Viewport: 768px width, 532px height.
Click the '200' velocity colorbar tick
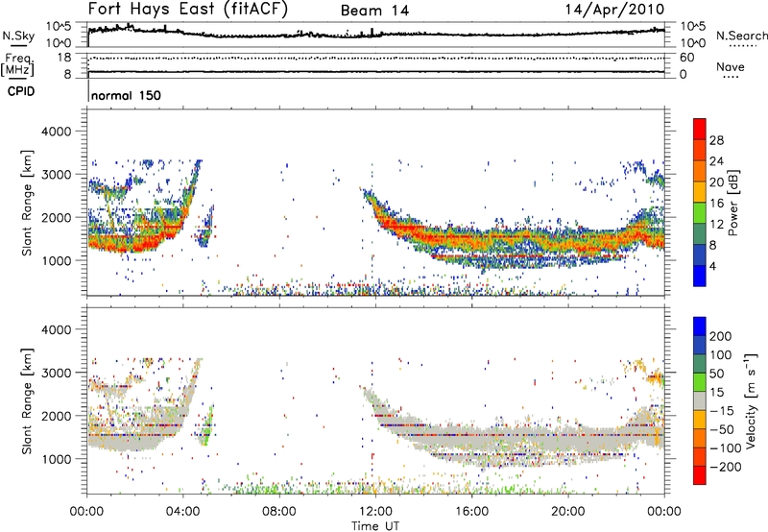click(721, 336)
